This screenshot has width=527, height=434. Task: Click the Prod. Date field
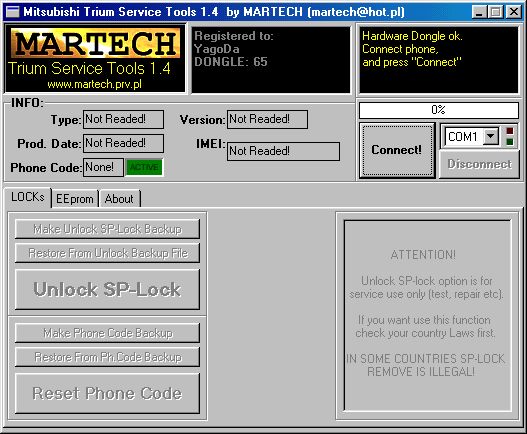coord(123,144)
